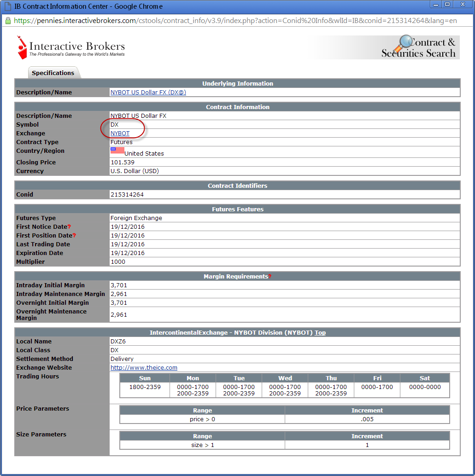Click the Futures Type value Foreign Exchange
The height and width of the screenshot is (476, 475).
pos(136,218)
